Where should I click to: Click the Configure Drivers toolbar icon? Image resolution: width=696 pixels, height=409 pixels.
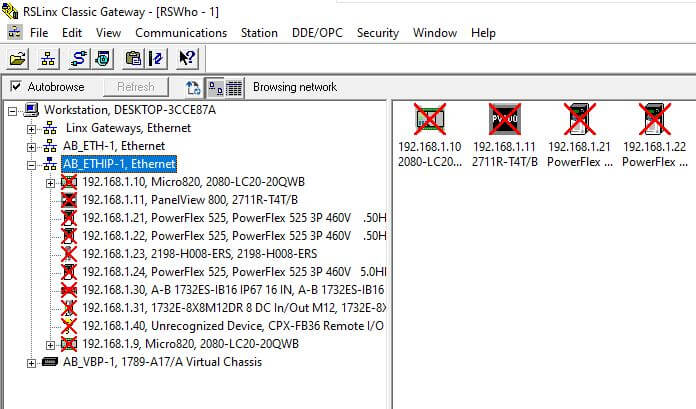click(79, 59)
